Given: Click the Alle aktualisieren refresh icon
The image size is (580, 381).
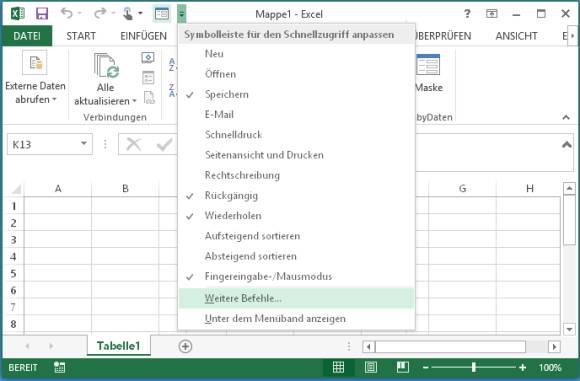Looking at the screenshot, I should 105,66.
